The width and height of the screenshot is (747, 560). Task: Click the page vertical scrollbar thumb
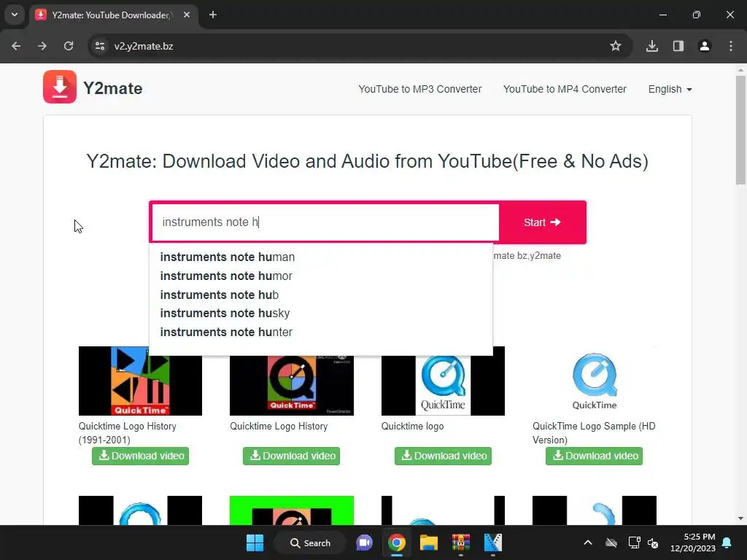[x=740, y=130]
